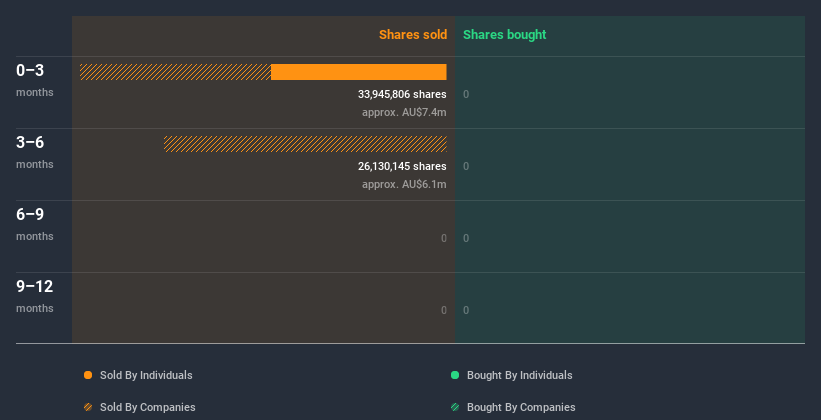Click the 26,130,145 shares value
Image resolution: width=821 pixels, height=420 pixels.
tap(402, 166)
